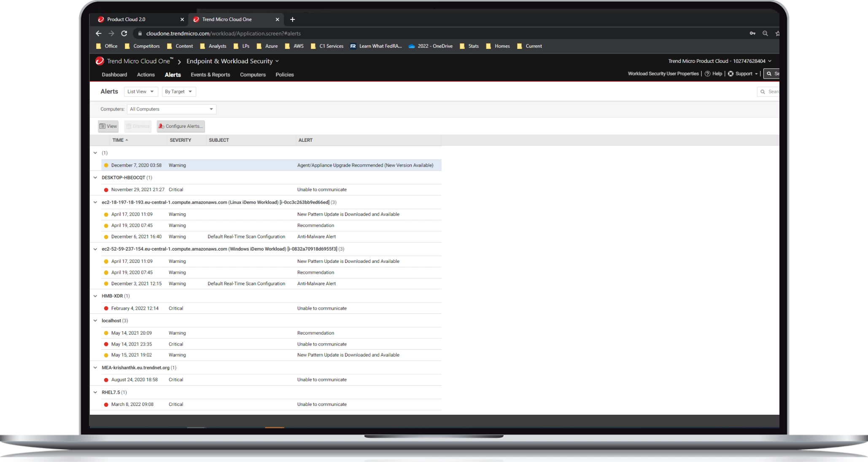Select the Agent/Appliance Upgrade Recommended alert
Screen dimensions: 868x462
(x=271, y=165)
